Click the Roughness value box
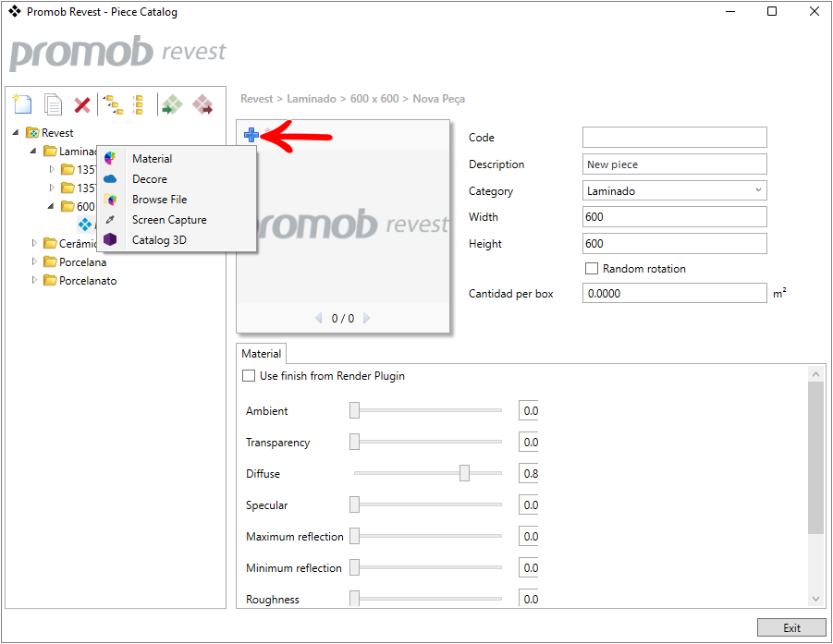Screen dimensions: 833x644 [529, 599]
